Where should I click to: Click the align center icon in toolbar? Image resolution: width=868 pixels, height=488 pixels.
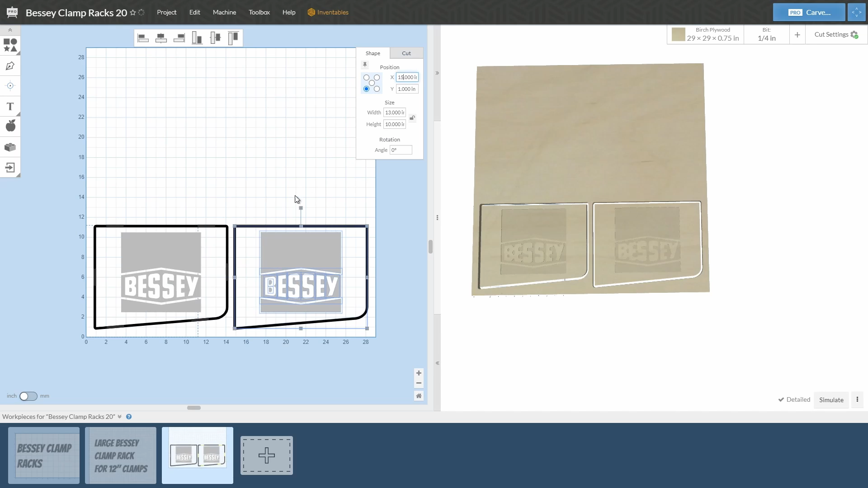coord(160,37)
